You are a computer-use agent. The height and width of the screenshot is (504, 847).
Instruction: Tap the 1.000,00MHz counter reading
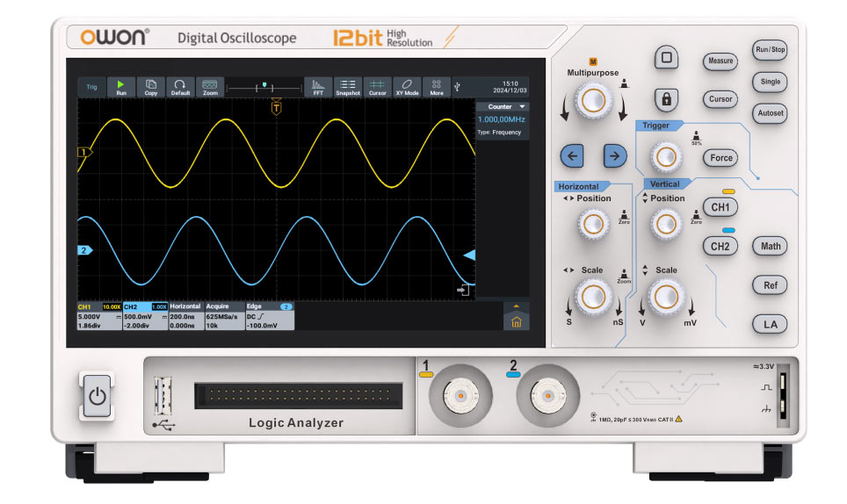click(502, 119)
